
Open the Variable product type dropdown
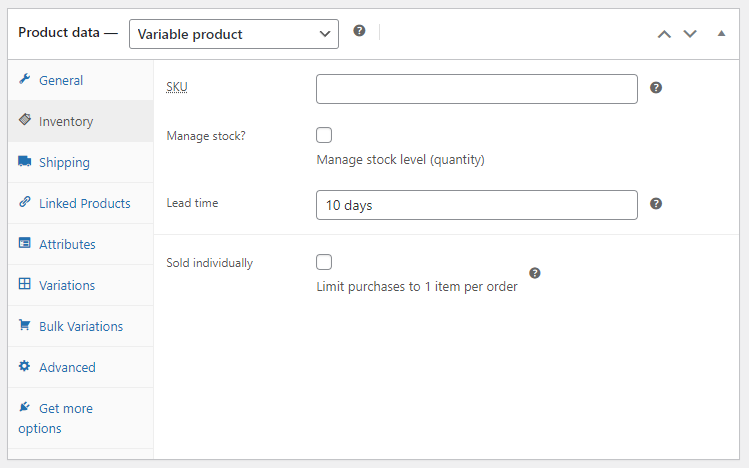click(234, 34)
